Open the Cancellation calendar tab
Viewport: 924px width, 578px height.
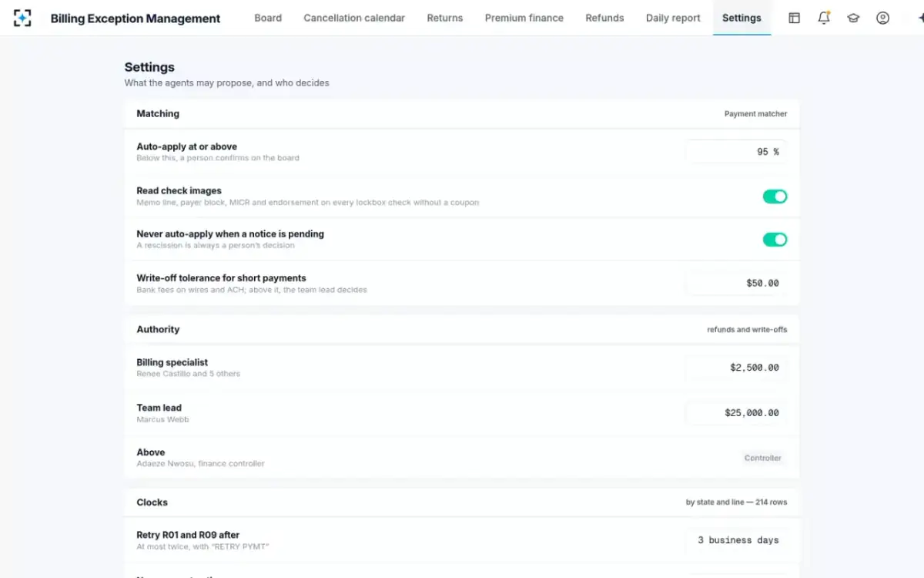click(x=354, y=18)
